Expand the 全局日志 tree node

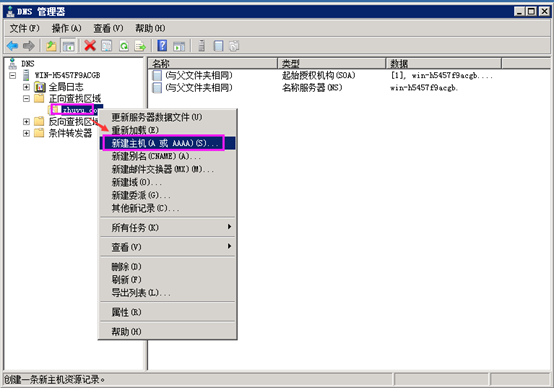click(26, 87)
